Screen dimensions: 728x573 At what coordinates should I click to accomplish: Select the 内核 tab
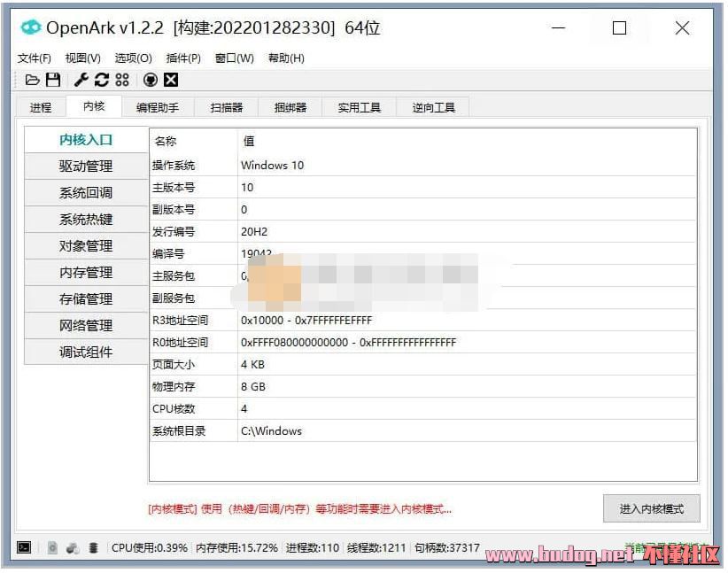[x=94, y=106]
